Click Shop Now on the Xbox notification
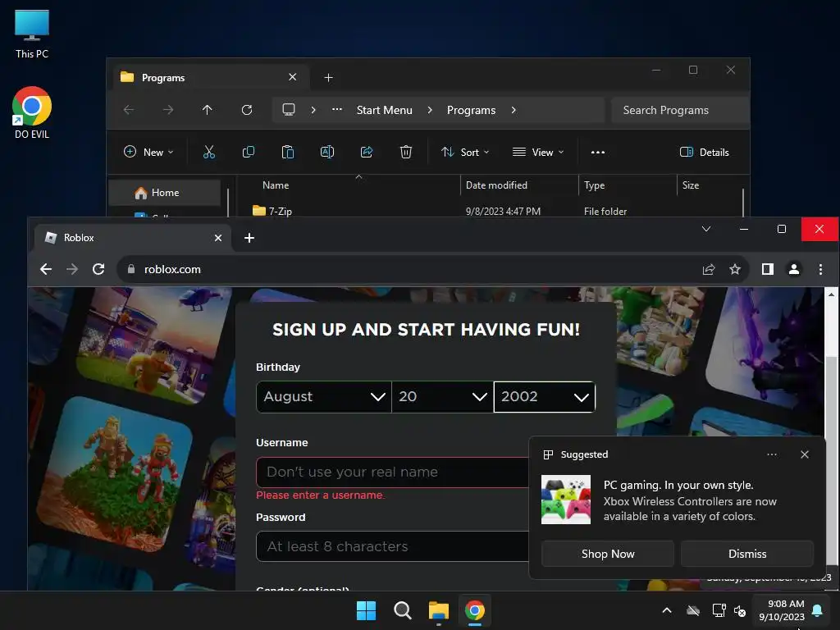 (608, 554)
